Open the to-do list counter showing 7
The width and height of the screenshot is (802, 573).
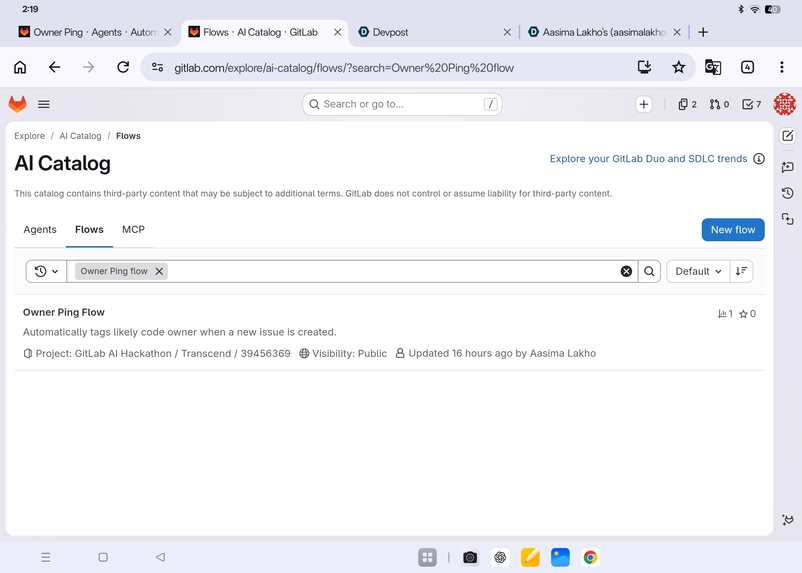[x=751, y=104]
